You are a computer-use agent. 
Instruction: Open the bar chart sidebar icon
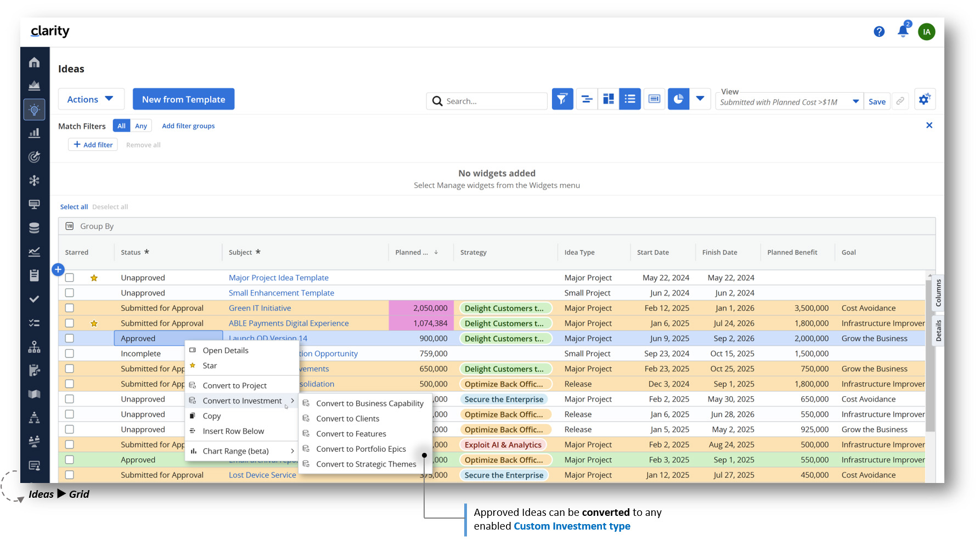click(x=34, y=133)
